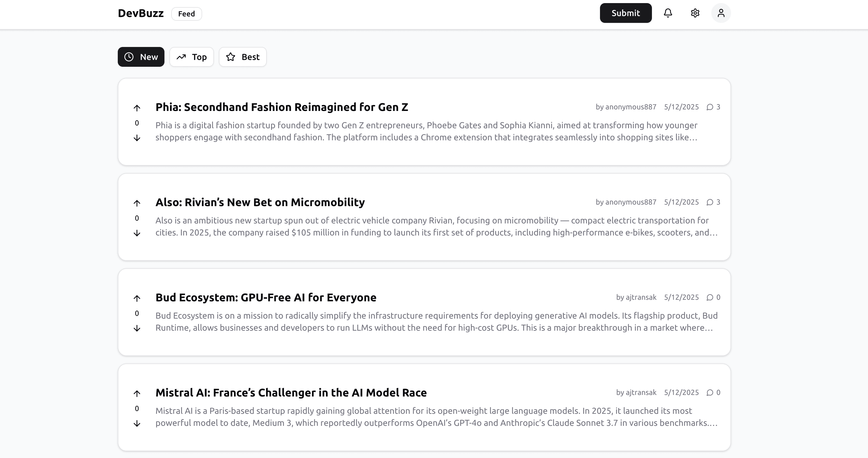Open the Bud Ecosystem GPU-Free AI post

coord(266,297)
